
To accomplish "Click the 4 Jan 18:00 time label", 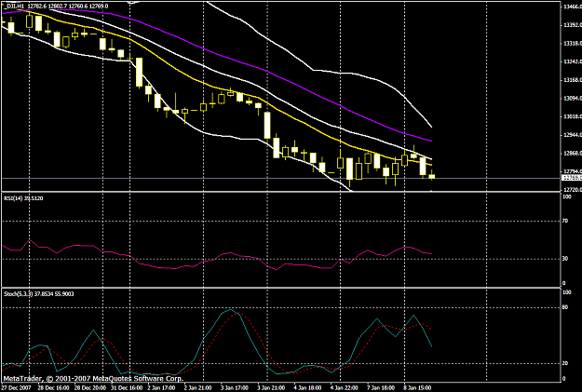I will (307, 388).
